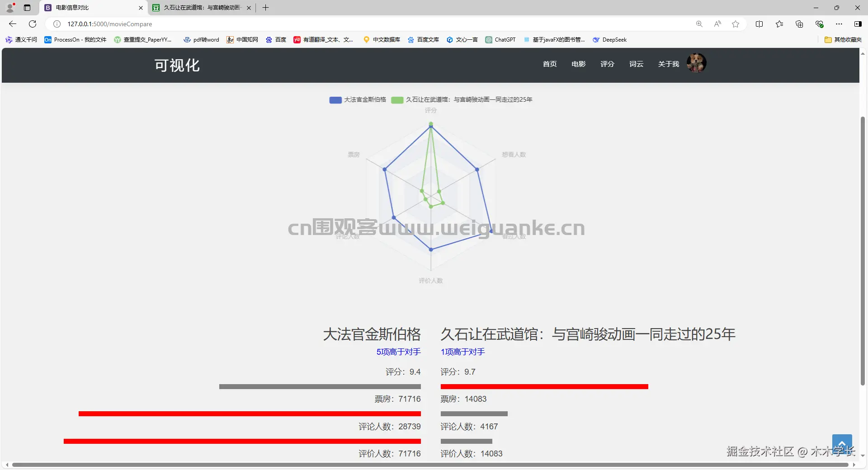Screen dimensions: 868x470
Task: Go back to previous page
Action: (13, 24)
